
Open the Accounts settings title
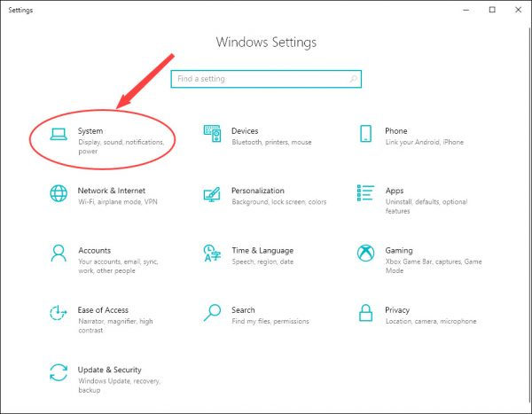coord(94,250)
